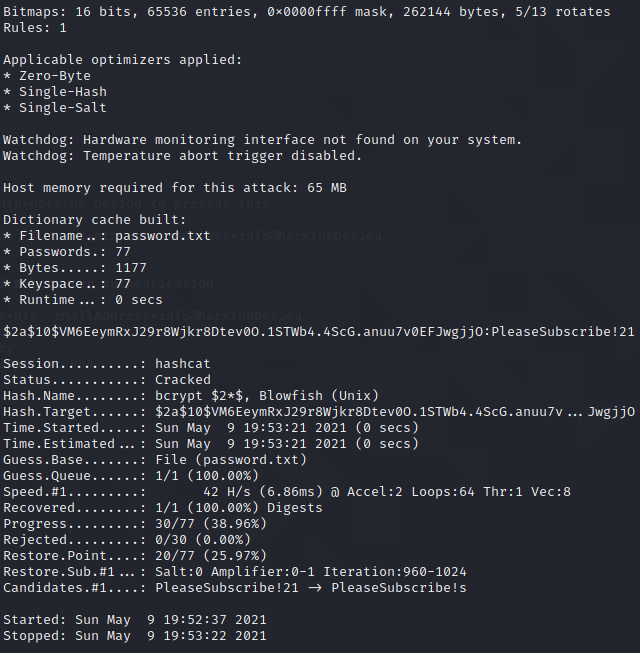Click the Guess.Base File (password.txt) value

click(x=231, y=460)
